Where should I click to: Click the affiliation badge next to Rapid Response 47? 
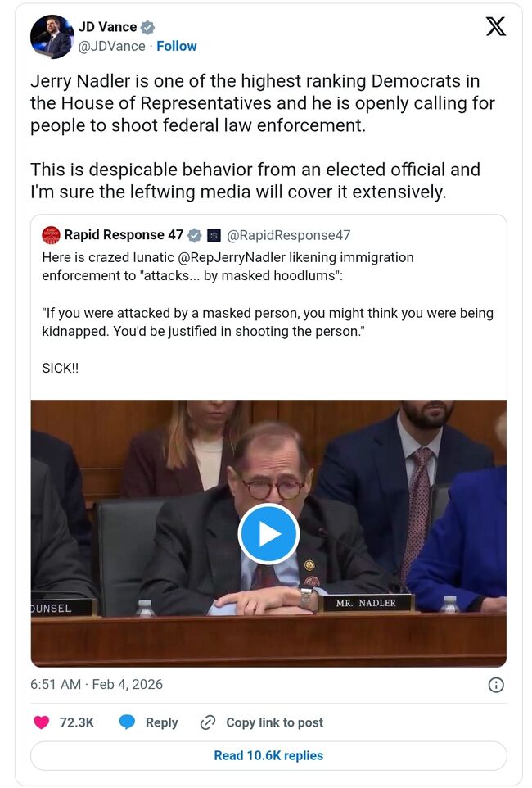tap(214, 236)
